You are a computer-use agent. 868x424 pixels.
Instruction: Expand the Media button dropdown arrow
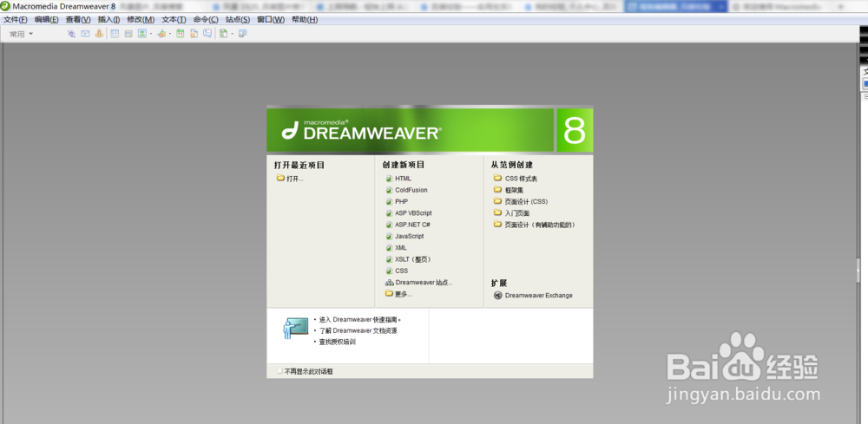click(x=170, y=34)
